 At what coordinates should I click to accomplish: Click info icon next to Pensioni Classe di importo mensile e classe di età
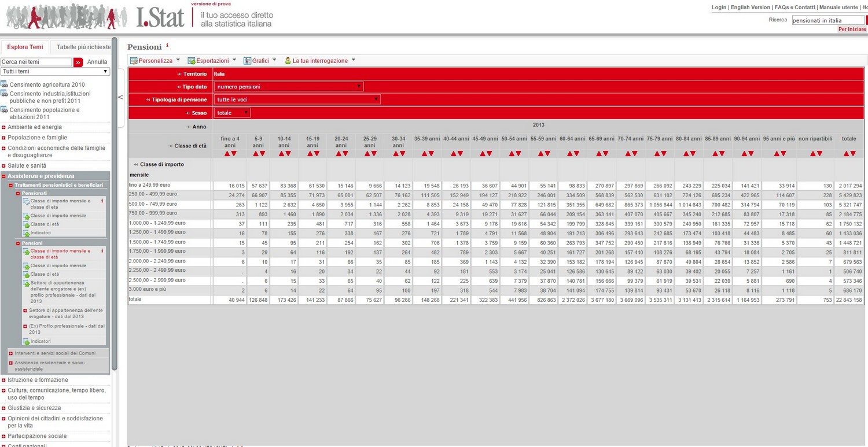click(102, 251)
